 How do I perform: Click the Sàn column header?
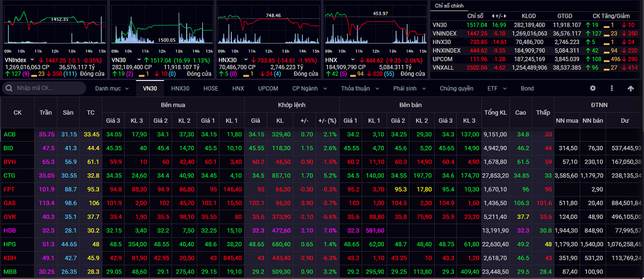tap(68, 113)
